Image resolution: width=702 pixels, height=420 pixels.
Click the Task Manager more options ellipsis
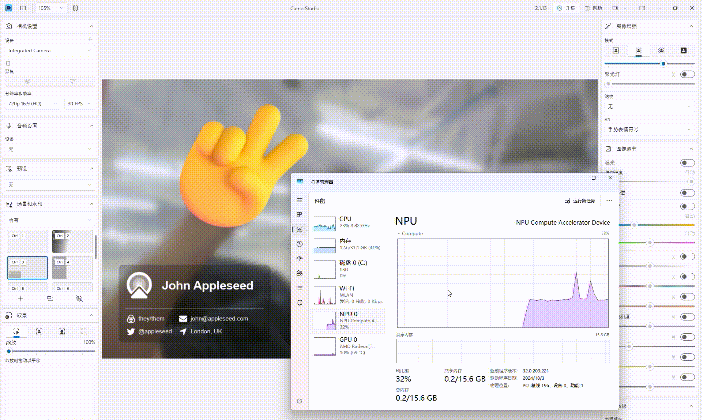[608, 199]
